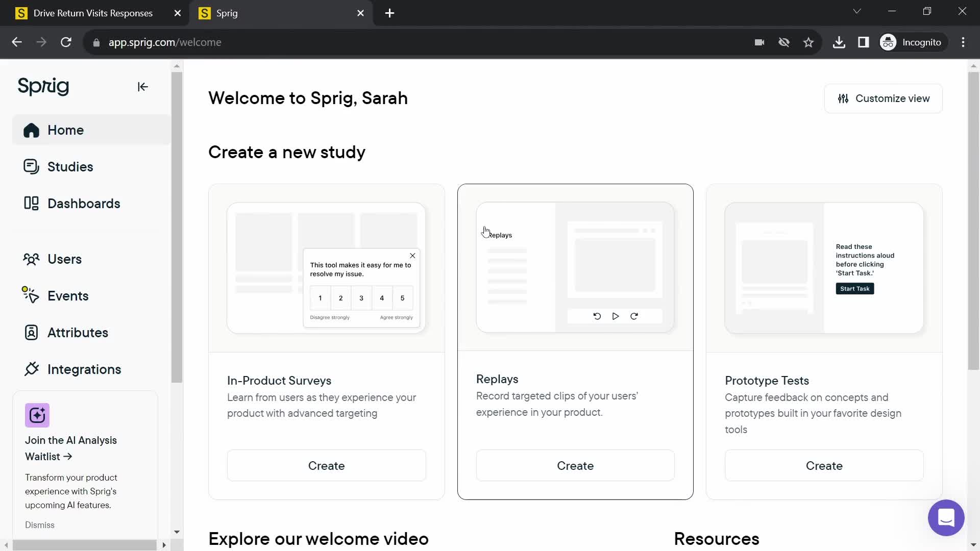
Task: Click the lock icon in address bar
Action: click(96, 42)
